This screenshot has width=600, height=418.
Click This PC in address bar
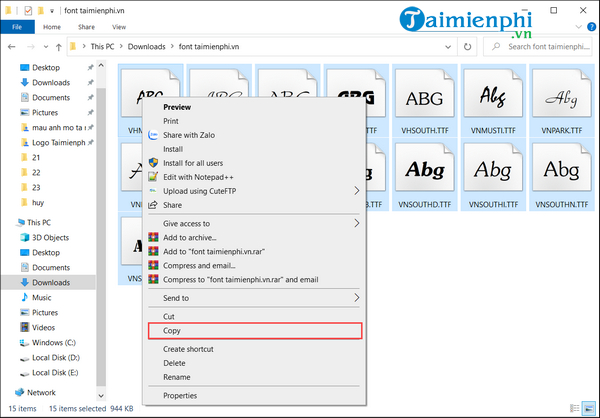(102, 47)
